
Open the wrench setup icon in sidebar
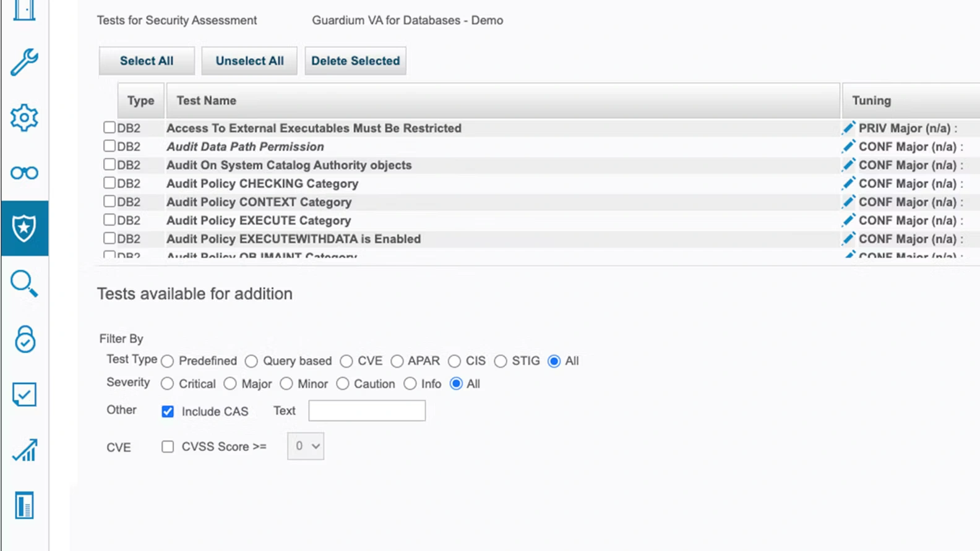(x=24, y=62)
